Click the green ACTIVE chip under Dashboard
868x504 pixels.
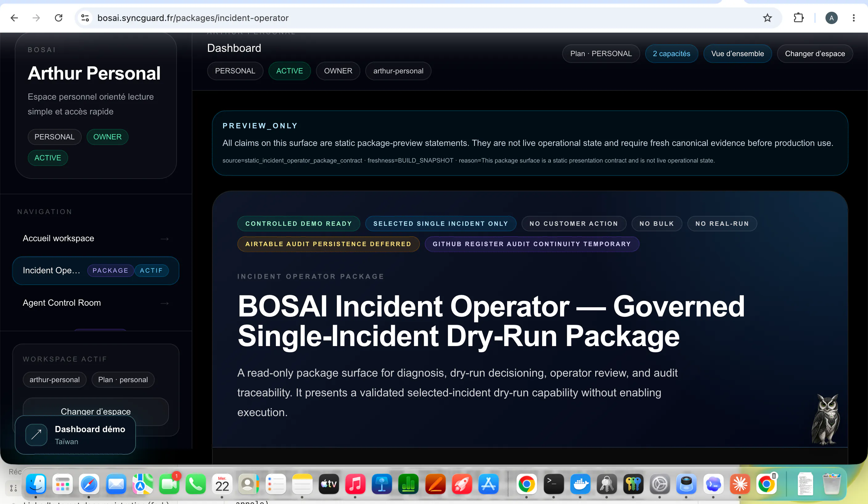click(x=289, y=71)
